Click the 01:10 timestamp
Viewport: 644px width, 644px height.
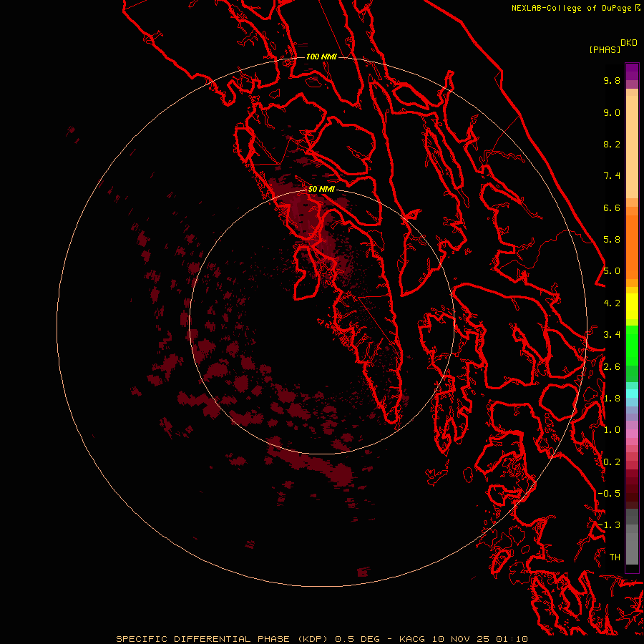click(512, 639)
